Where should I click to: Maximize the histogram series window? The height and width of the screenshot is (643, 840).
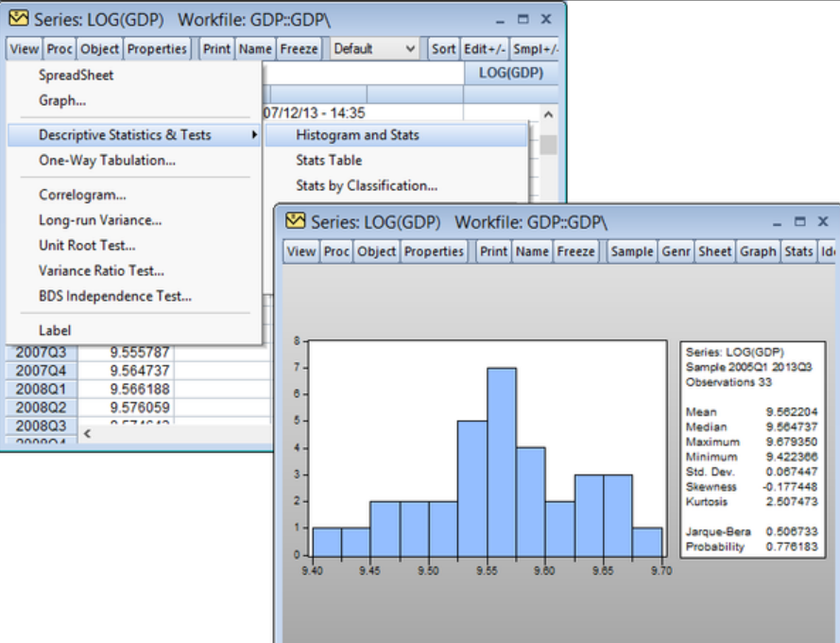pos(799,221)
